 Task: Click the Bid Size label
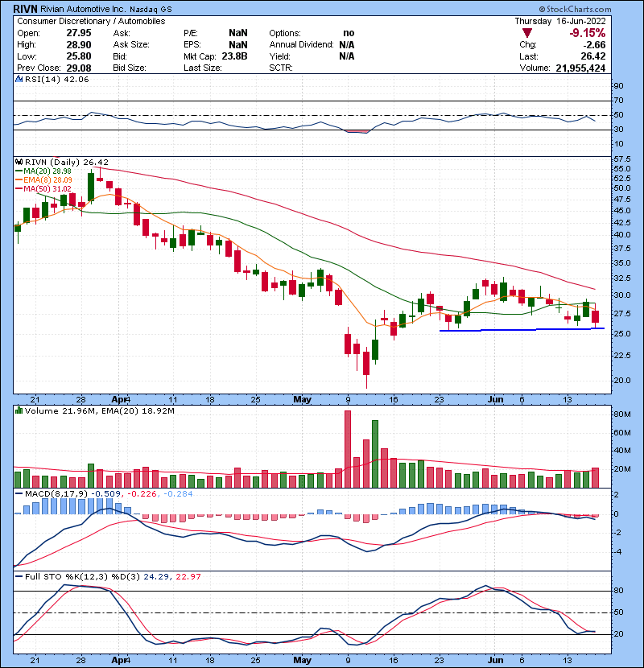(x=130, y=68)
